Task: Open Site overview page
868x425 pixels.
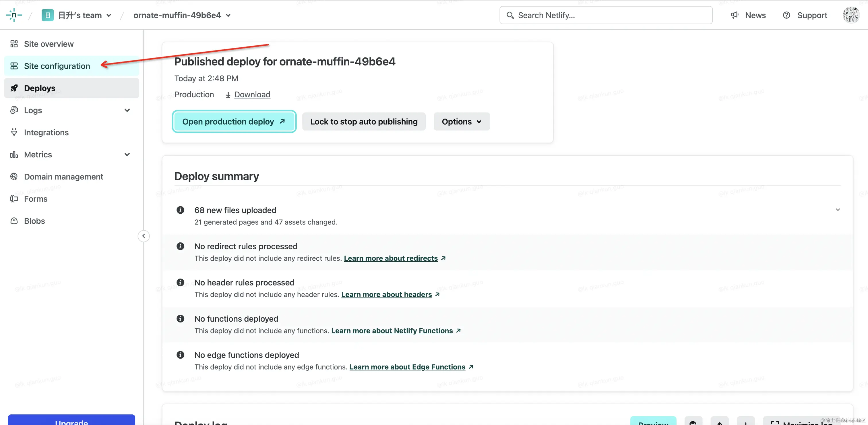Action: click(x=49, y=44)
